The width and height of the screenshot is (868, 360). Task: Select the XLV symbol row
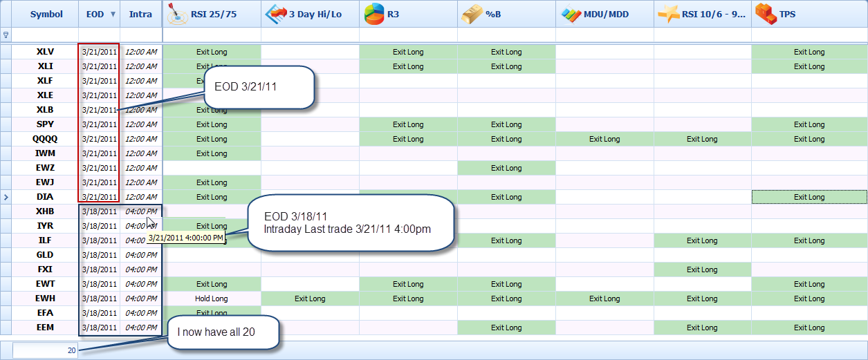45,52
